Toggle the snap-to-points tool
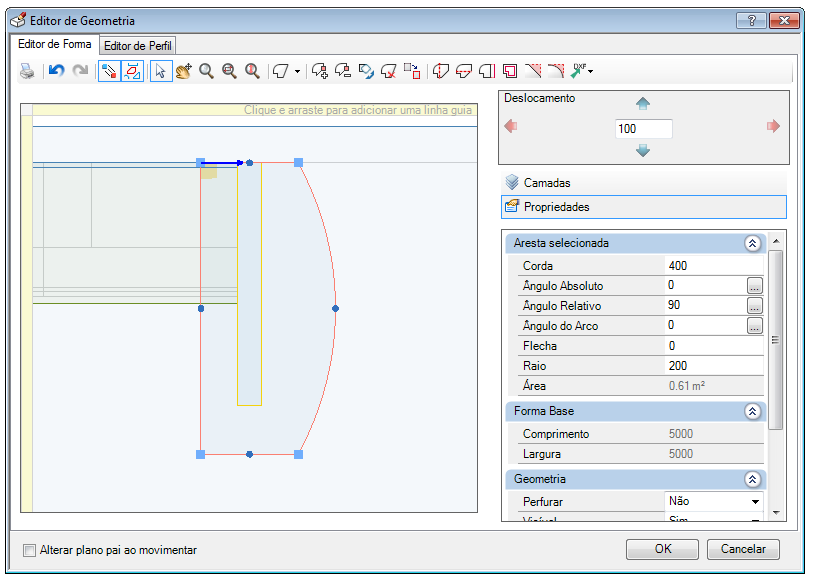This screenshot has width=814, height=578. (x=109, y=71)
